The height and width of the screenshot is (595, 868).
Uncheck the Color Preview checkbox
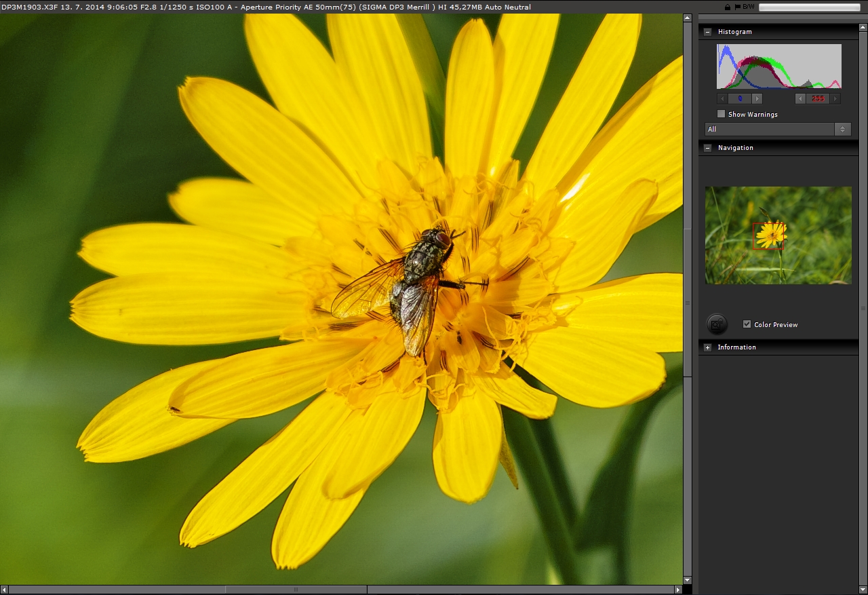(747, 324)
